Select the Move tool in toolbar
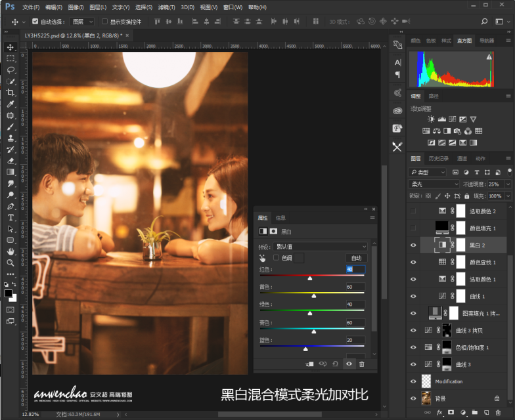Viewport: 515px width, 420px height. coord(11,47)
